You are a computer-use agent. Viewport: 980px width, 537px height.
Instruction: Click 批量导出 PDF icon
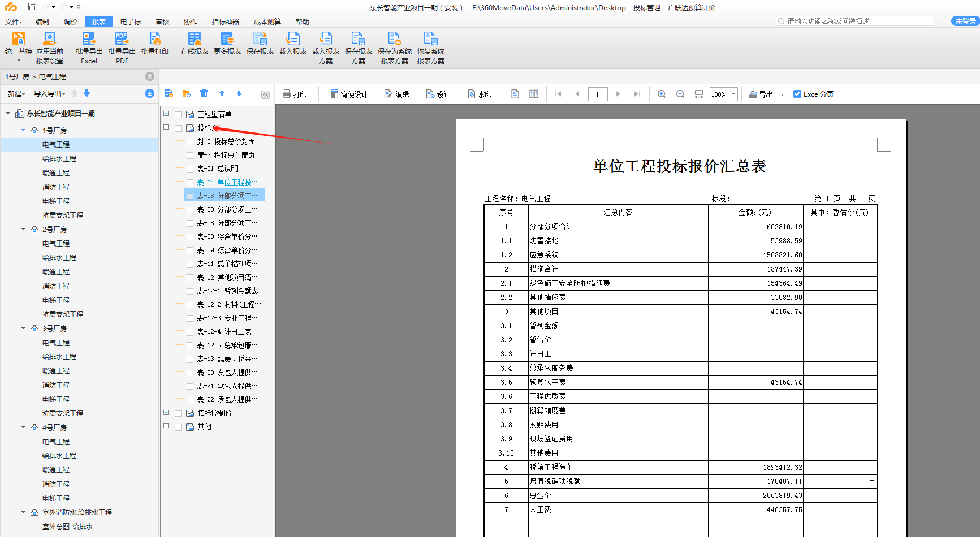[x=122, y=38]
